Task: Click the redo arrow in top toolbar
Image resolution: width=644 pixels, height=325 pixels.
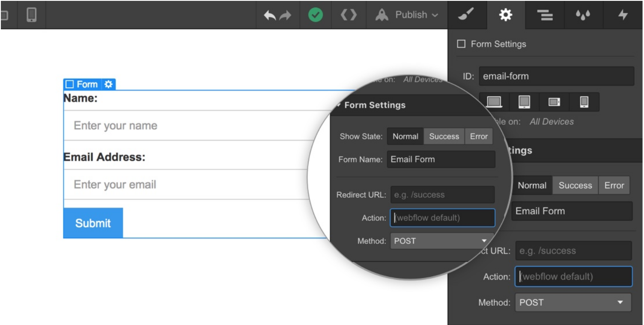Action: (x=285, y=15)
